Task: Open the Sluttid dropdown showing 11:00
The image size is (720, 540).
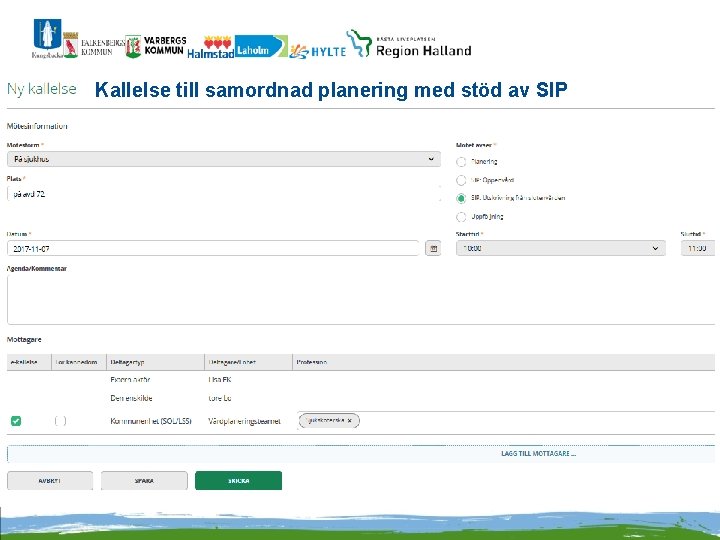Action: [698, 248]
